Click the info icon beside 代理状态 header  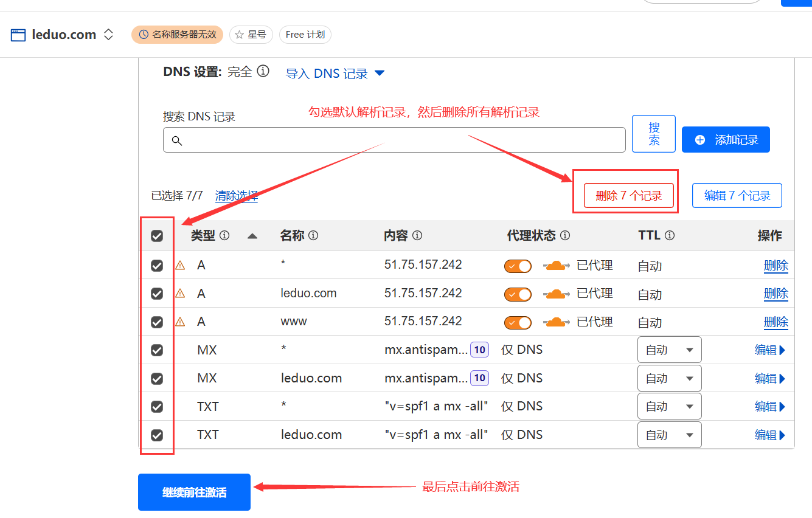(x=565, y=235)
